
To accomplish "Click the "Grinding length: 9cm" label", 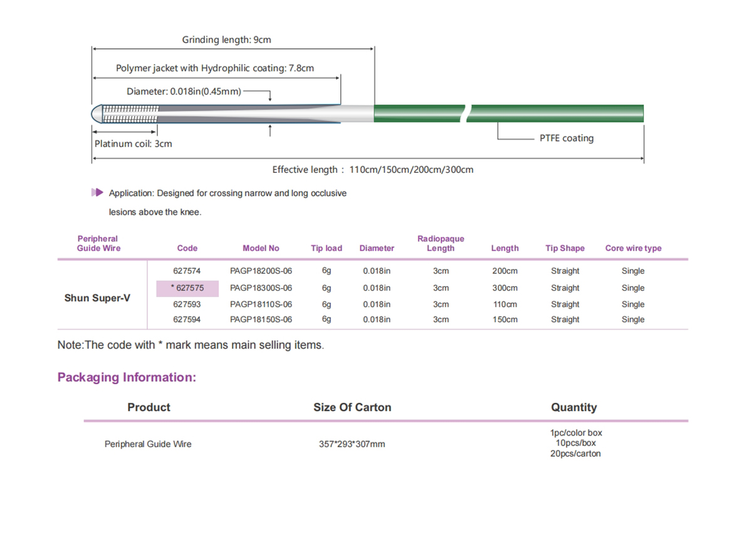I will tap(226, 39).
